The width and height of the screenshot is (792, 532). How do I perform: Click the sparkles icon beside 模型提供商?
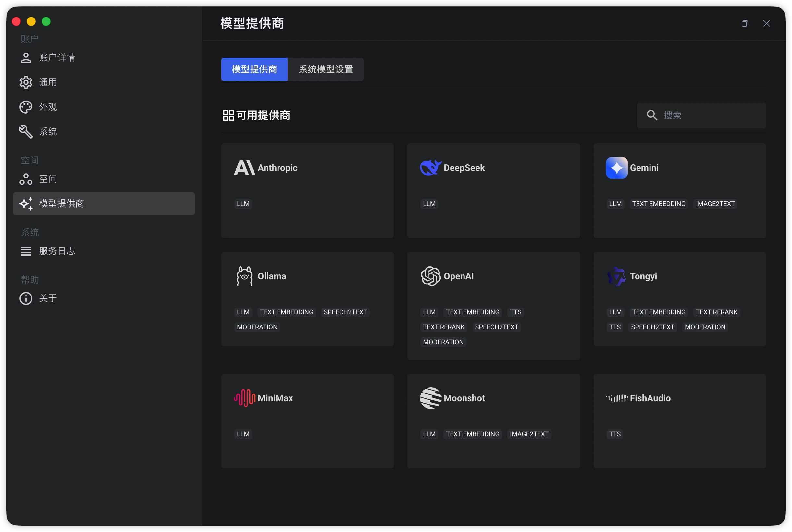(26, 204)
